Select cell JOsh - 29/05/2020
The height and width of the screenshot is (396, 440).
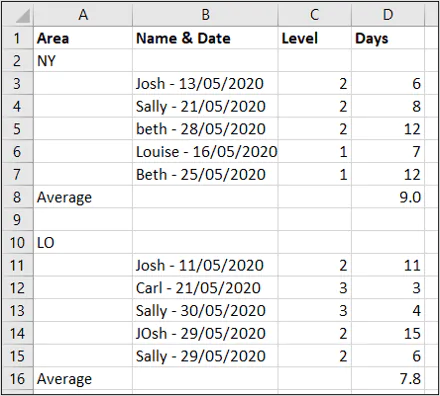pos(205,333)
